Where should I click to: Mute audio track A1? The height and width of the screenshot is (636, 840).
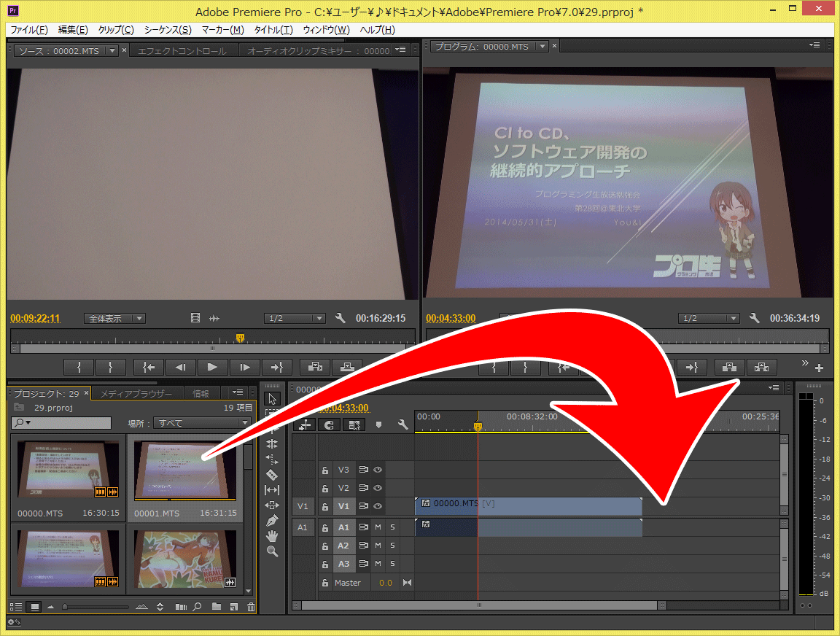tap(378, 527)
